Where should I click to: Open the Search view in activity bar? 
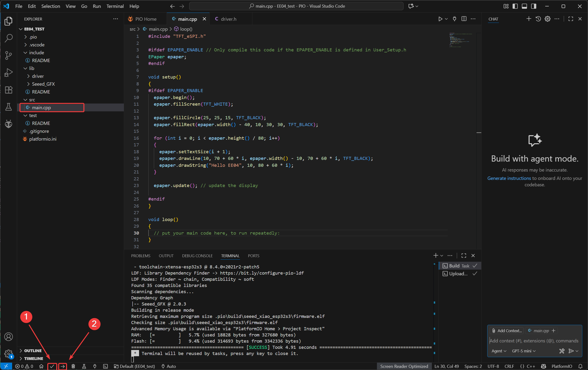pyautogui.click(x=9, y=38)
